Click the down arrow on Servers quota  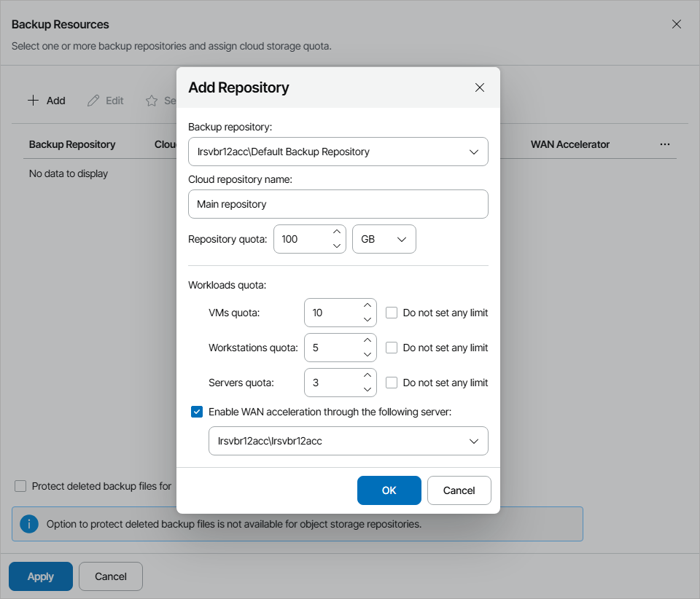pyautogui.click(x=367, y=389)
